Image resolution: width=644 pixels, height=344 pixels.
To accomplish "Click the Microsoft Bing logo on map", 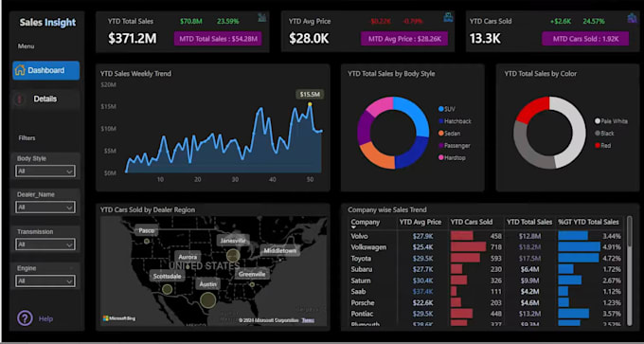I will 119,318.
